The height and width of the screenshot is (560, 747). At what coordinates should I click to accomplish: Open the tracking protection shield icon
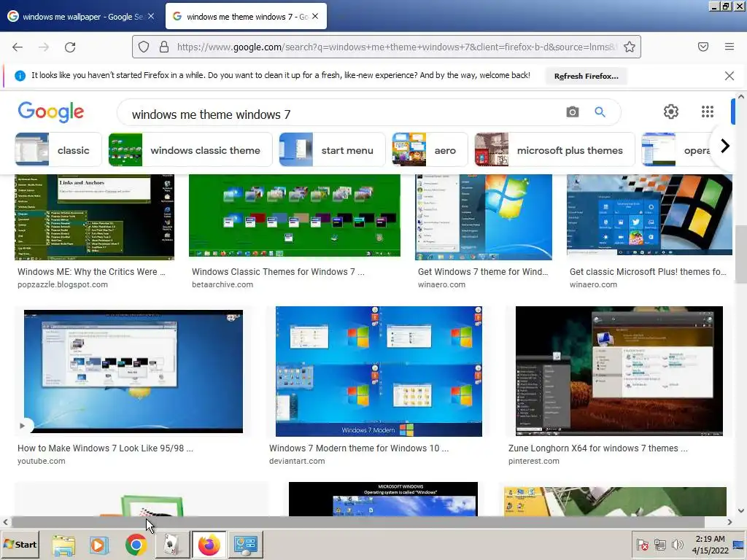(x=144, y=47)
